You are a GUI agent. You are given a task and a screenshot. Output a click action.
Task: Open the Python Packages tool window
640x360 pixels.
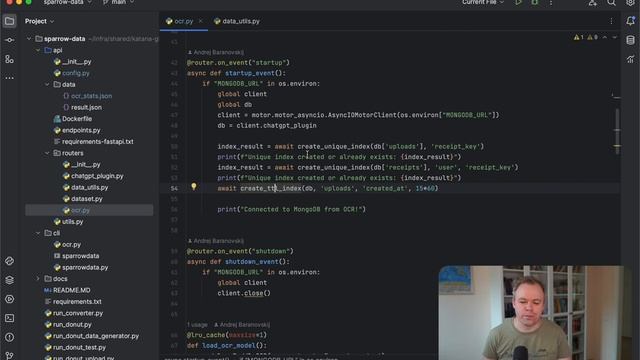(x=9, y=261)
